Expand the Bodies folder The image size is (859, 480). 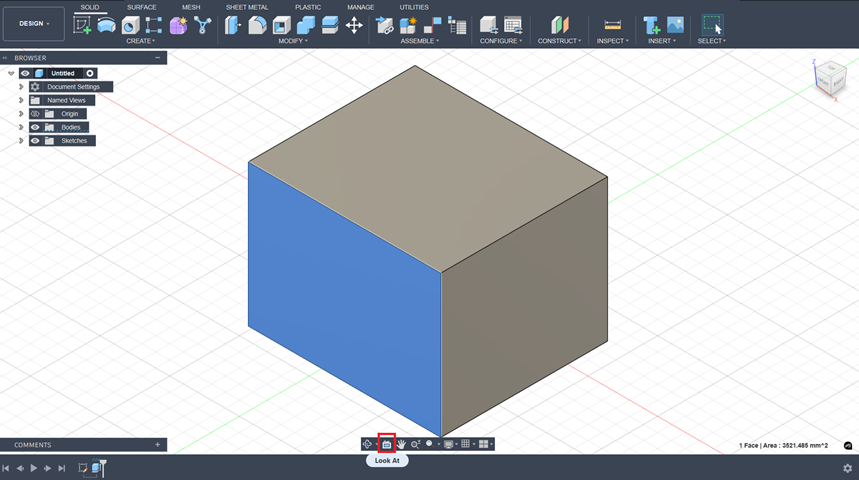[x=21, y=127]
